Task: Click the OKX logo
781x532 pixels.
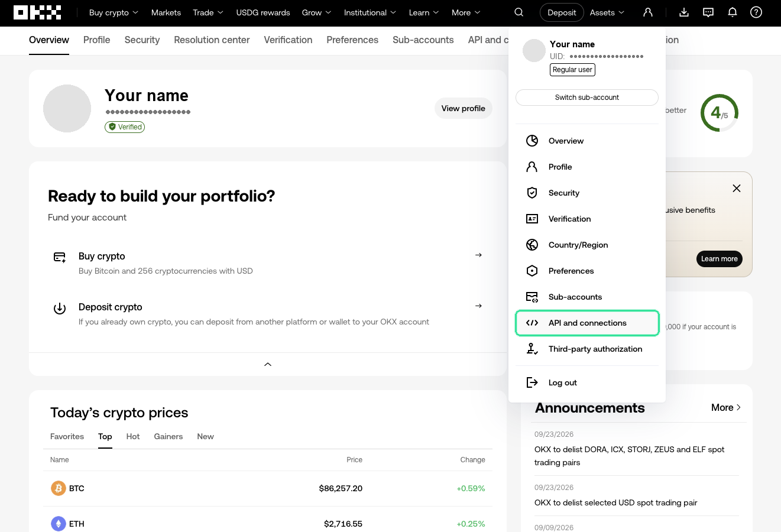Action: (37, 12)
